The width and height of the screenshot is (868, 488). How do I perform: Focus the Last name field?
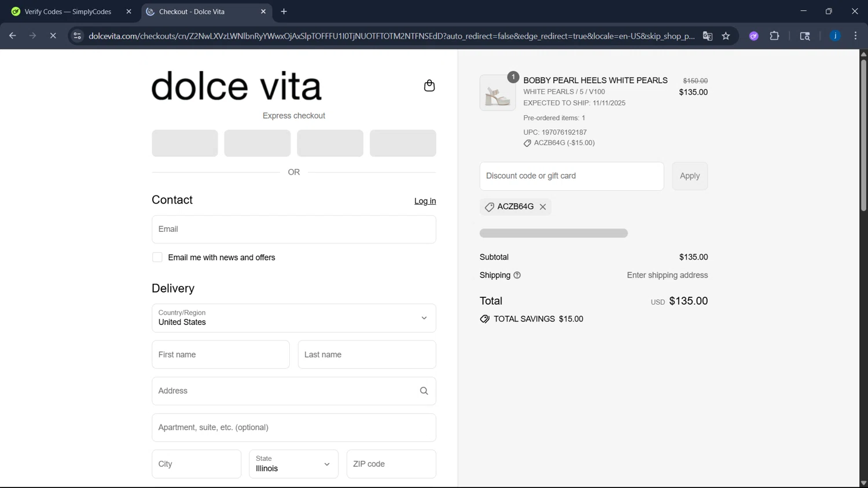367,354
